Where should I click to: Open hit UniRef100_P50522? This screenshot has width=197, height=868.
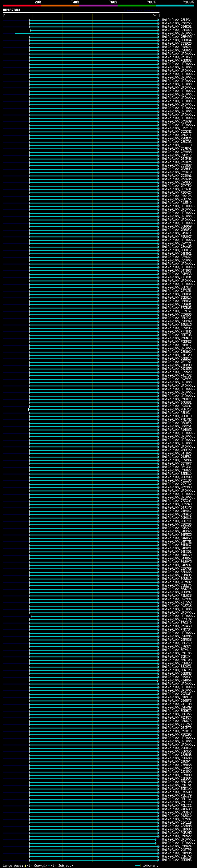pyautogui.click(x=176, y=836)
